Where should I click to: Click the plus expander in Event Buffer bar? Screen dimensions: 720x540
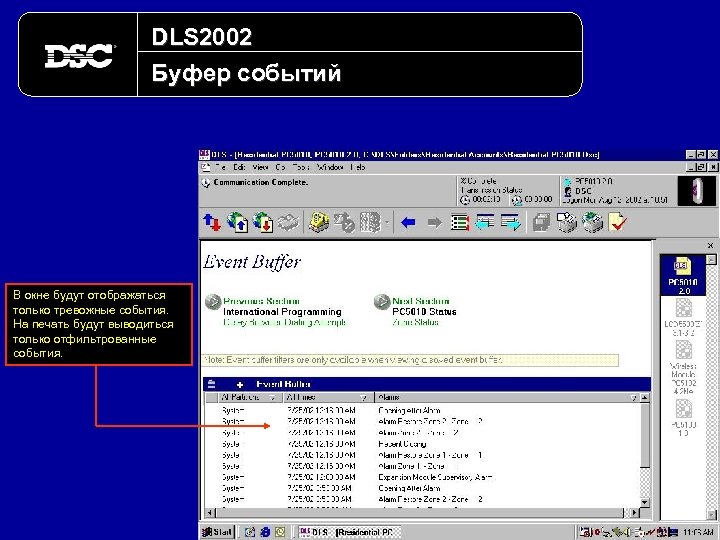240,385
